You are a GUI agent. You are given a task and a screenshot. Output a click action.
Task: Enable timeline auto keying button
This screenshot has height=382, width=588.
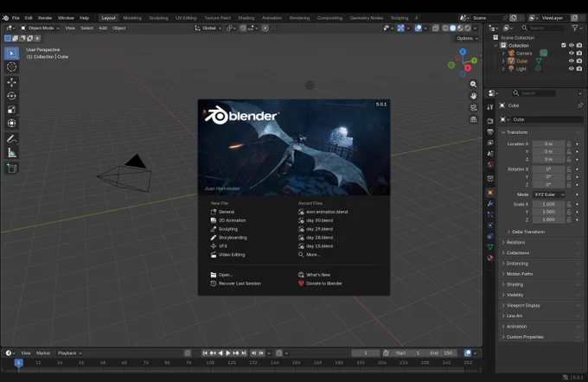pyautogui.click(x=188, y=353)
